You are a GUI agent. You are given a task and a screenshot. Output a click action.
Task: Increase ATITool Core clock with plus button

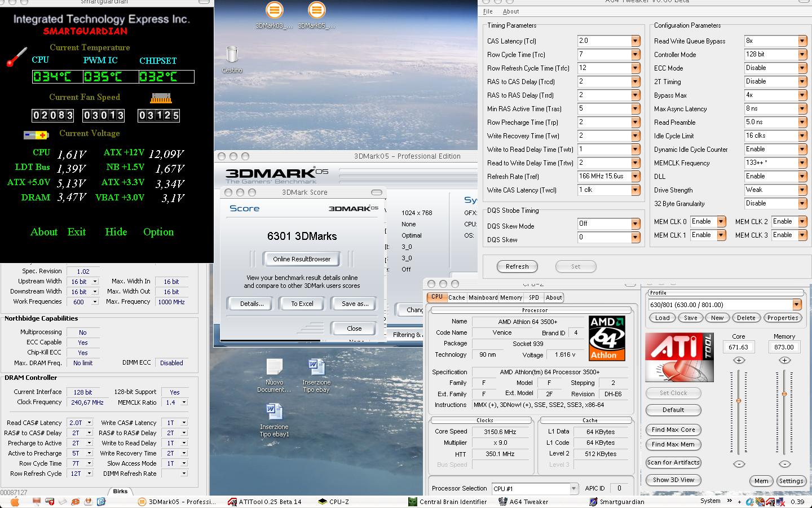coord(739,360)
